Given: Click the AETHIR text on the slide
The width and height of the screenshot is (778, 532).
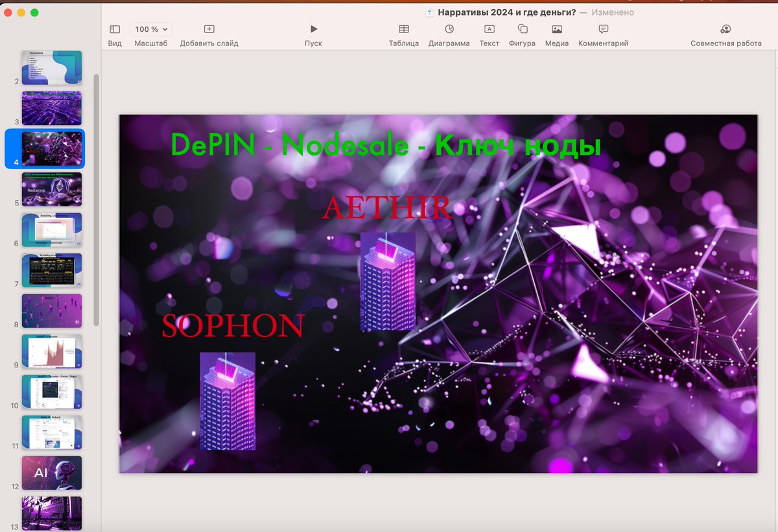Looking at the screenshot, I should tap(386, 207).
